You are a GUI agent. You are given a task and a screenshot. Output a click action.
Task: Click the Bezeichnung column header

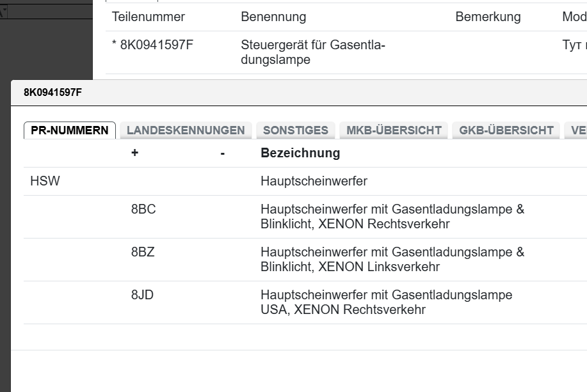[x=300, y=153]
